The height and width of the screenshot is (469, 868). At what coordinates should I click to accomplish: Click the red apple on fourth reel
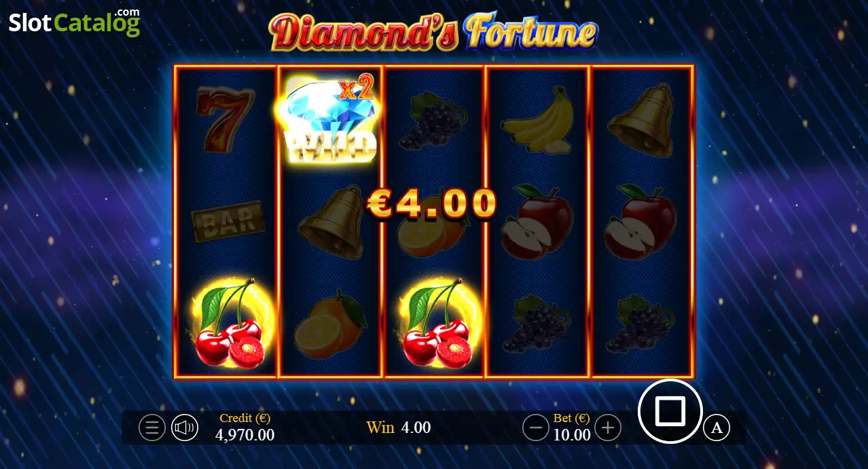pyautogui.click(x=537, y=222)
